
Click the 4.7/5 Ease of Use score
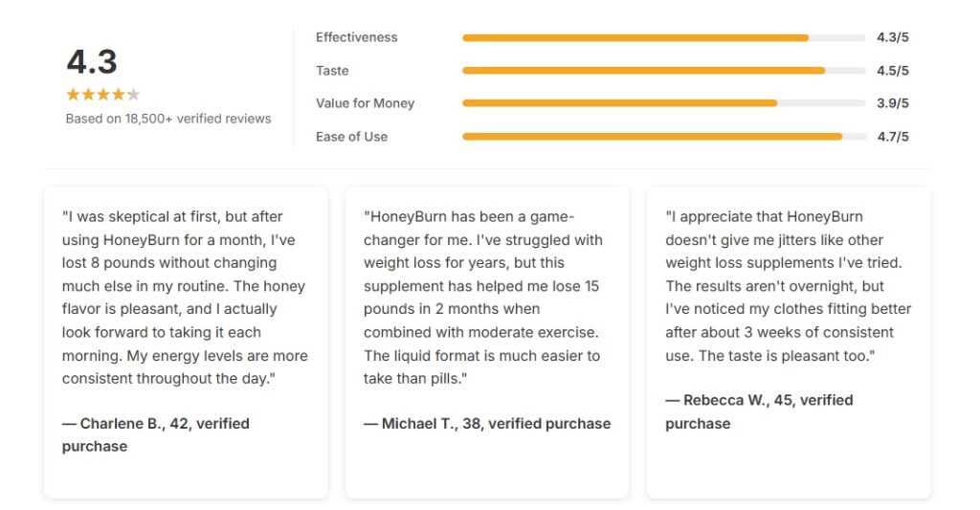(x=893, y=136)
